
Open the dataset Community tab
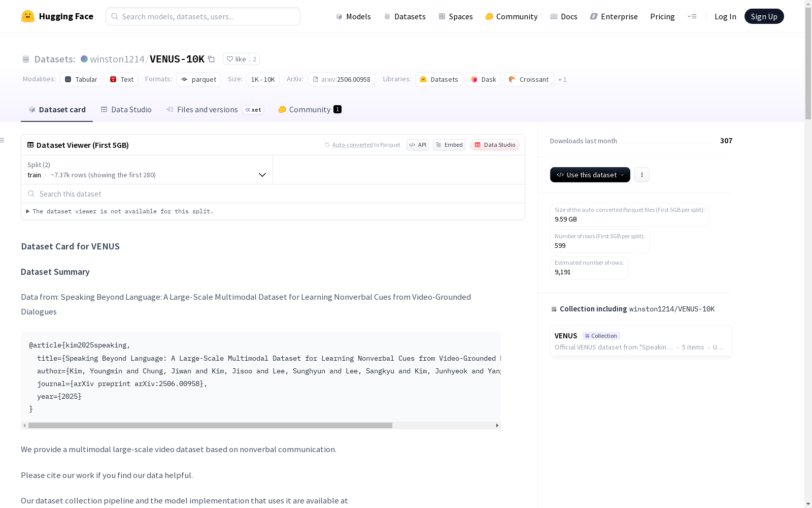[x=310, y=110]
